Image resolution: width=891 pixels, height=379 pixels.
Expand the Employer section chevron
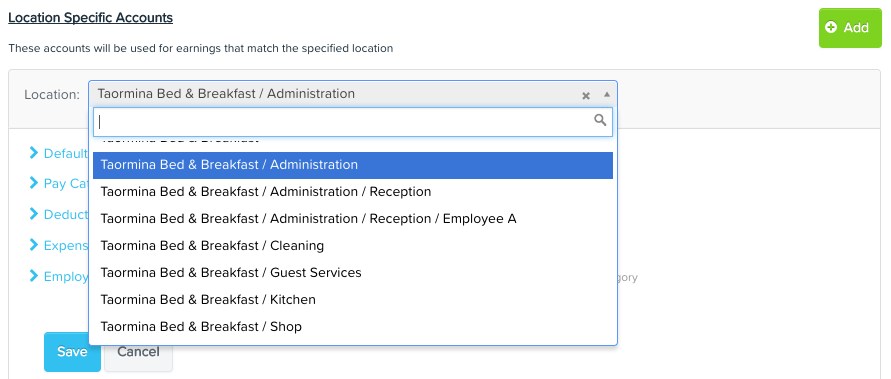[x=34, y=276]
